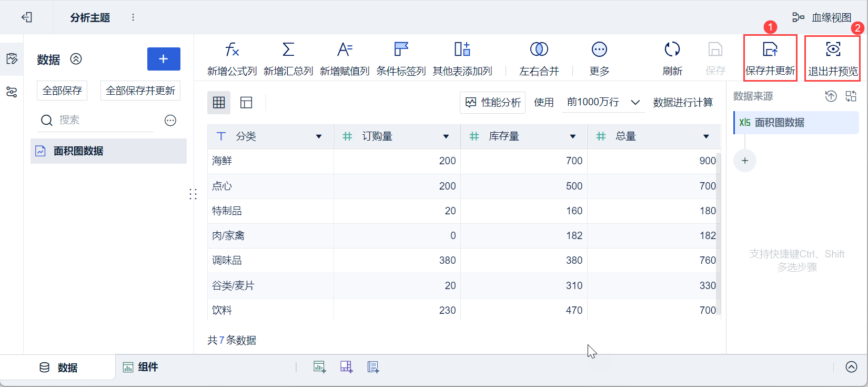Switch to the 组件 tab
The width and height of the screenshot is (868, 387).
(x=140, y=367)
